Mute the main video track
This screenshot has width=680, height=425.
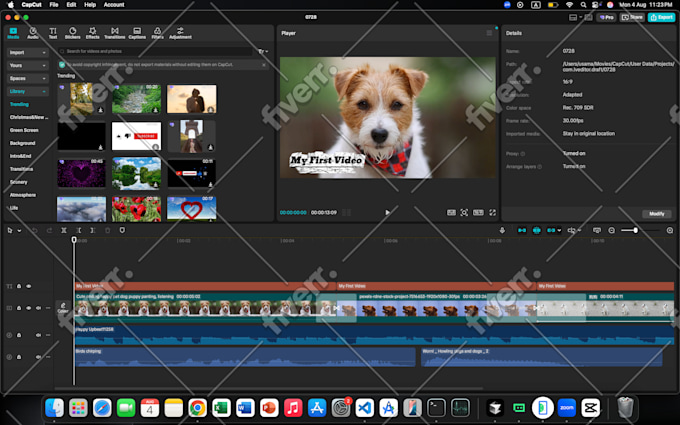click(x=38, y=308)
